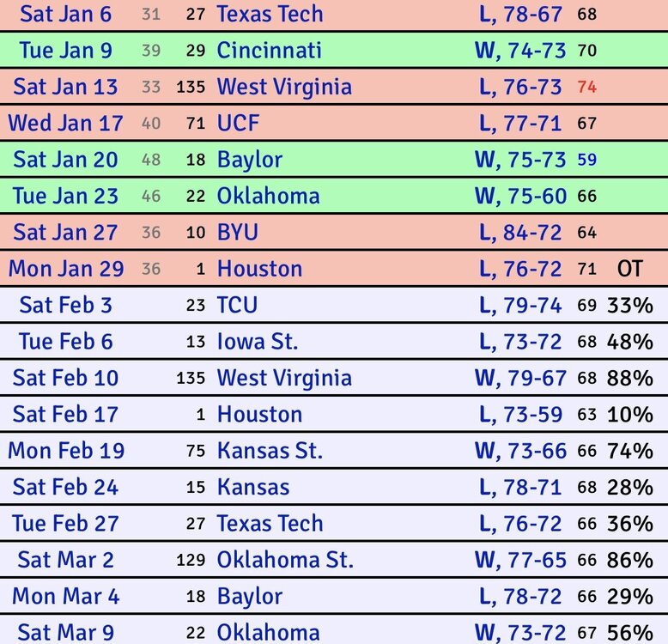Viewport: 668px width, 644px height.
Task: Click the Mon Mar 4 date link
Action: pos(65,597)
